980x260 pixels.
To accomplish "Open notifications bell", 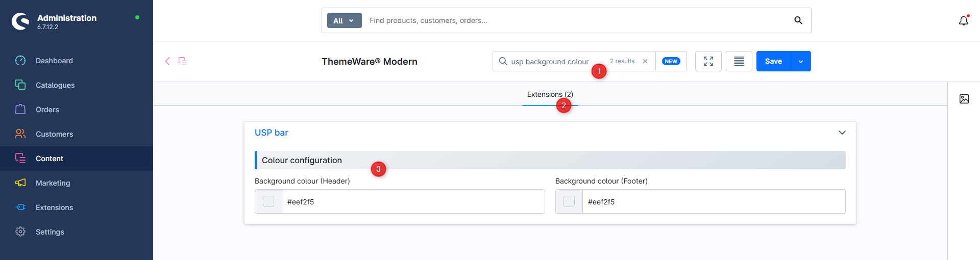I will (x=964, y=21).
